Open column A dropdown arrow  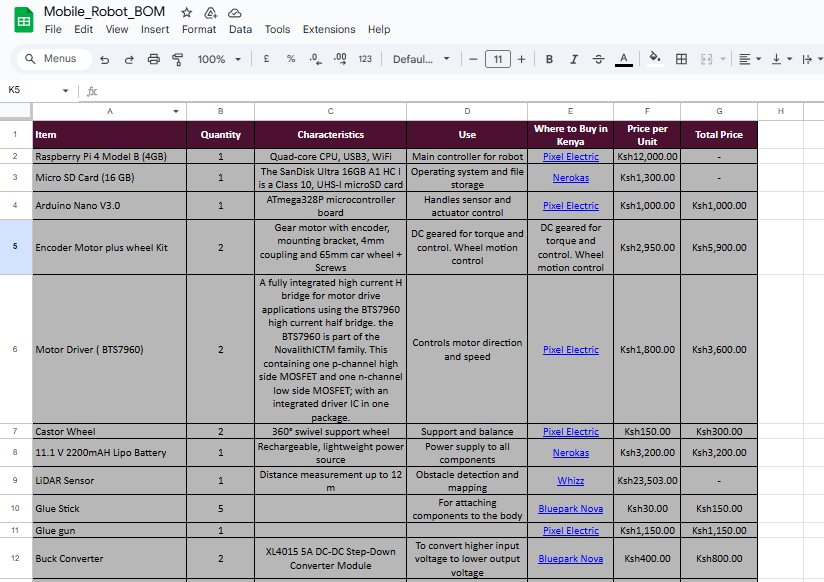point(176,111)
